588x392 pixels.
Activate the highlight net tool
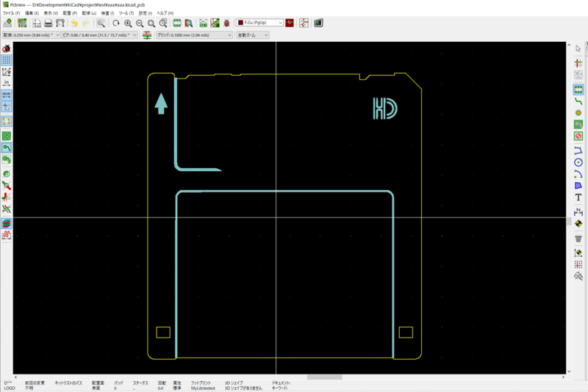[x=578, y=63]
